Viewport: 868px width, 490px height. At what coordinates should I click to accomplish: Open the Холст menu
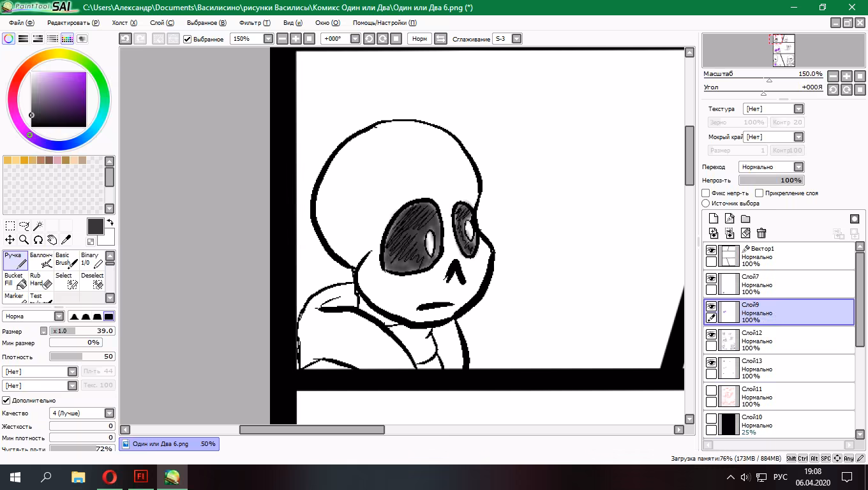tap(124, 22)
